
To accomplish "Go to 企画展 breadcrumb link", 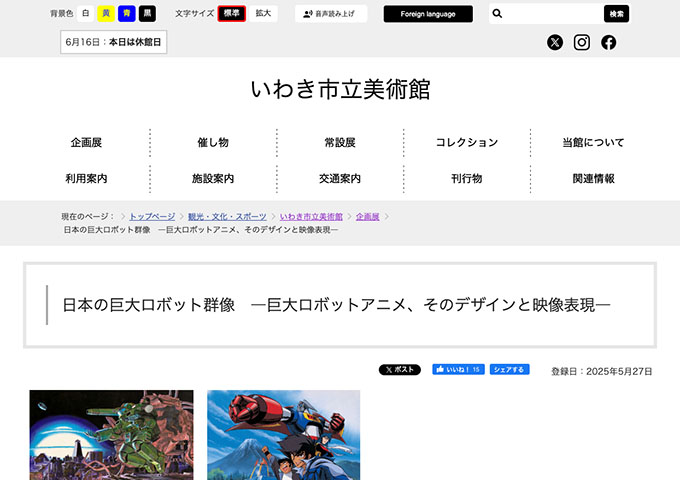I will [x=368, y=216].
